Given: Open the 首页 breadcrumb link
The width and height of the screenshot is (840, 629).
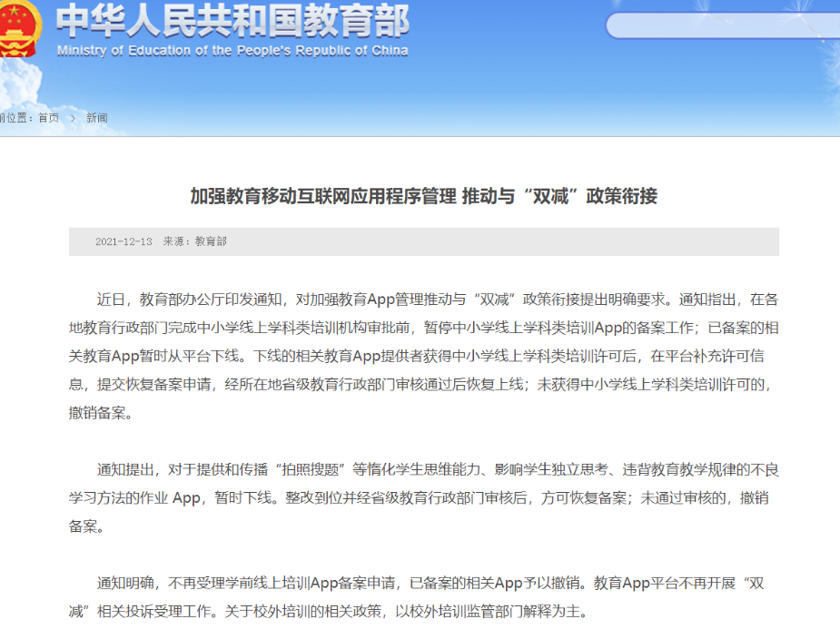Looking at the screenshot, I should click(x=49, y=118).
